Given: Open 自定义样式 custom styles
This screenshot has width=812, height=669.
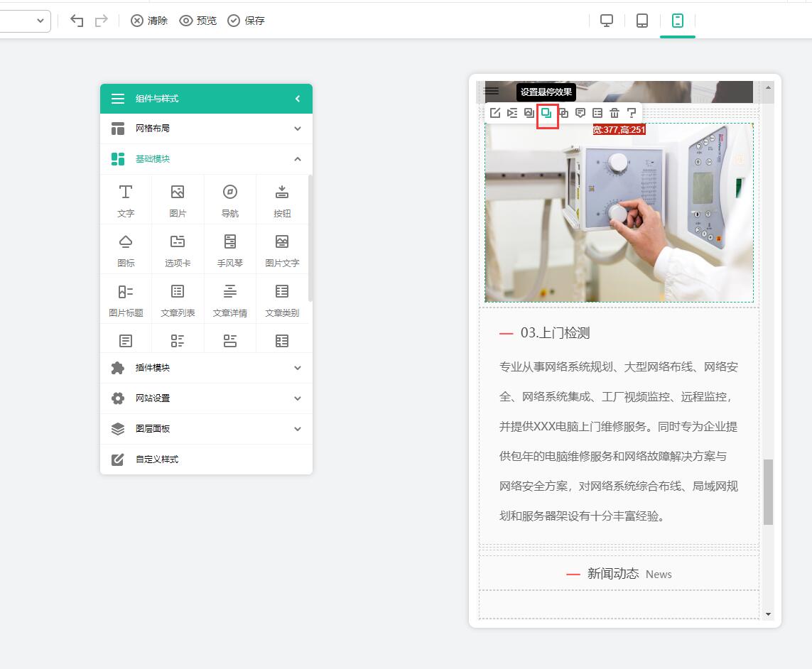Looking at the screenshot, I should [206, 459].
